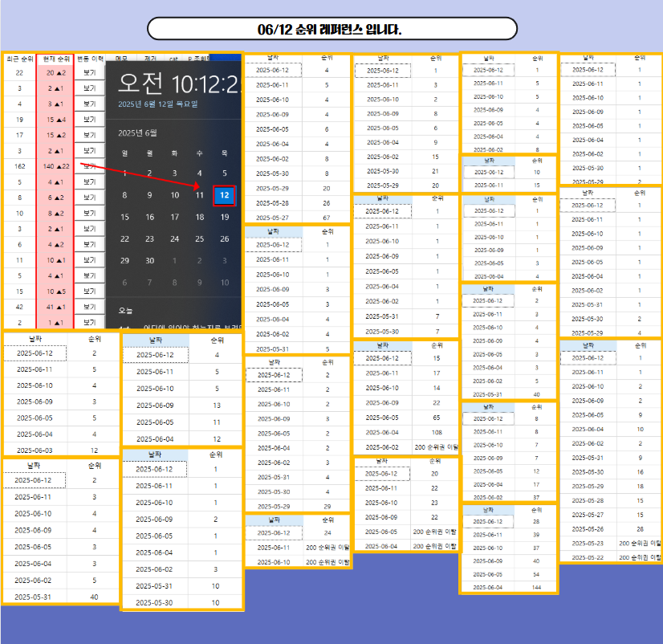Viewport: 663px width, 644px height.
Task: Click the 오늘 label below the calendar
Action: (x=125, y=311)
